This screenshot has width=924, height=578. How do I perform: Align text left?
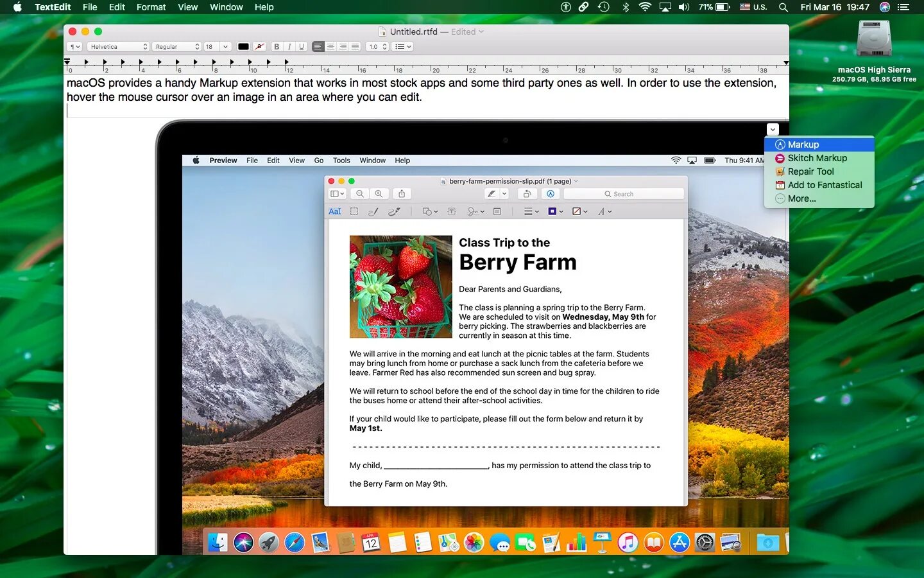tap(318, 47)
